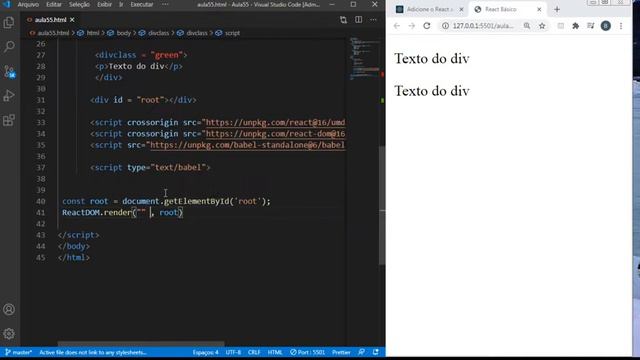The height and width of the screenshot is (360, 640).
Task: Click line number 41 in the gutter
Action: click(x=40, y=212)
